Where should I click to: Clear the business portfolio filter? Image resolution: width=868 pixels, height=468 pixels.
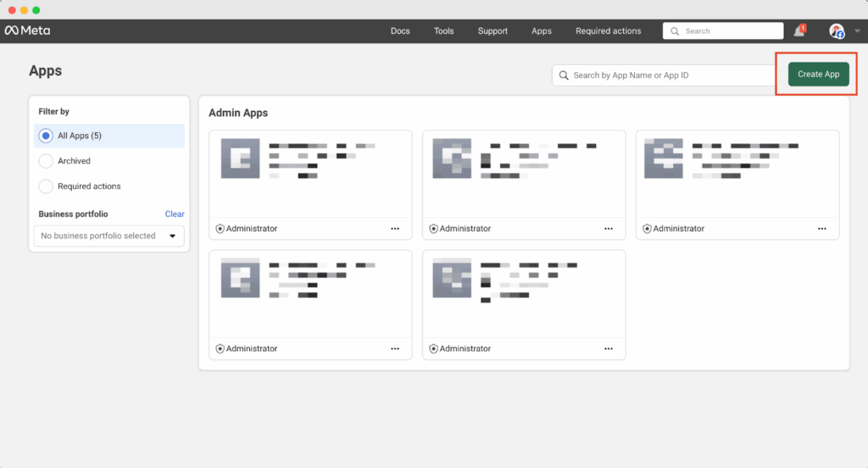point(175,214)
